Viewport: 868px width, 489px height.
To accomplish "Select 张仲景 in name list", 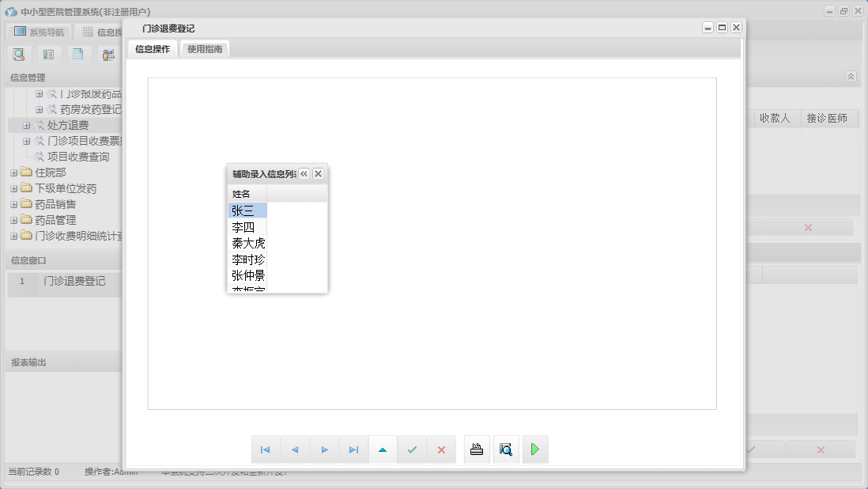I will coord(247,275).
